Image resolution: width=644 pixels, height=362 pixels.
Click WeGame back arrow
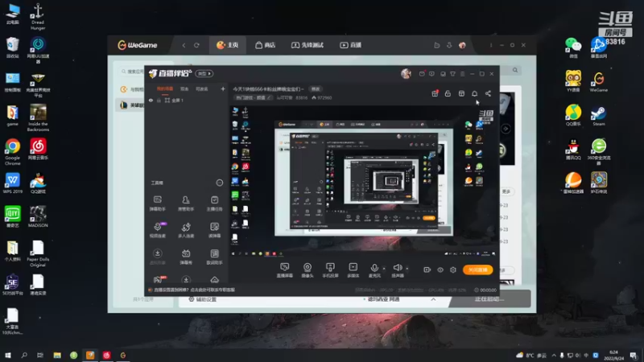184,45
